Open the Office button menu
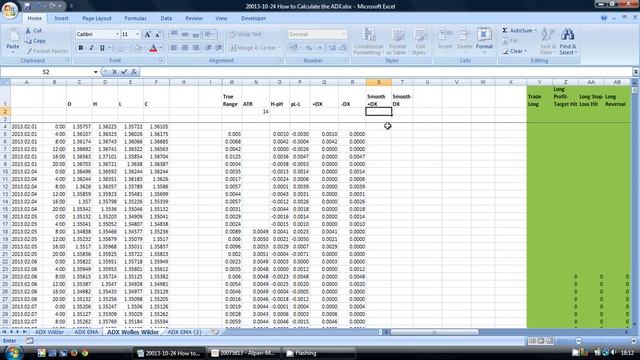The width and height of the screenshot is (640, 360). pos(10,10)
